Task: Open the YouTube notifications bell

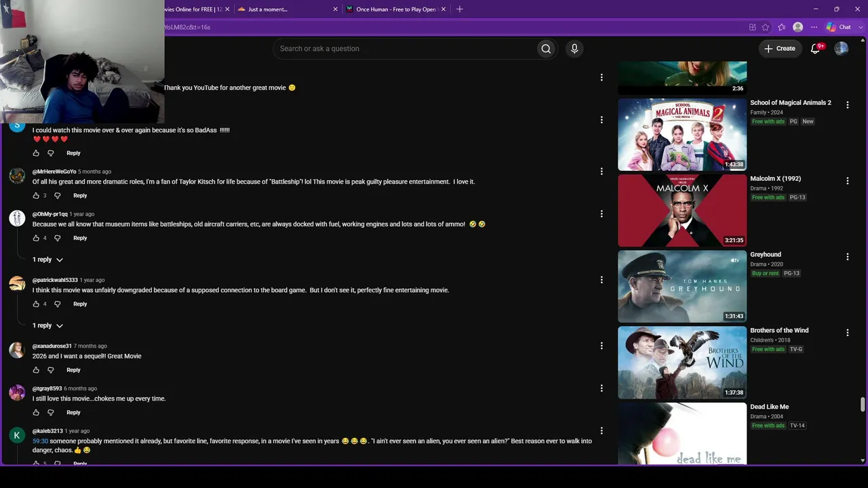Action: (x=816, y=49)
